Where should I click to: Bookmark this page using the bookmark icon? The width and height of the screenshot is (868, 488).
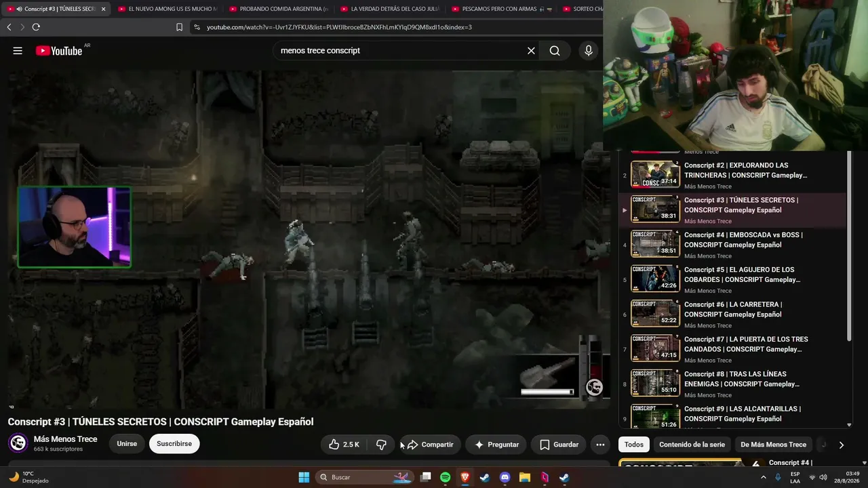pos(179,27)
